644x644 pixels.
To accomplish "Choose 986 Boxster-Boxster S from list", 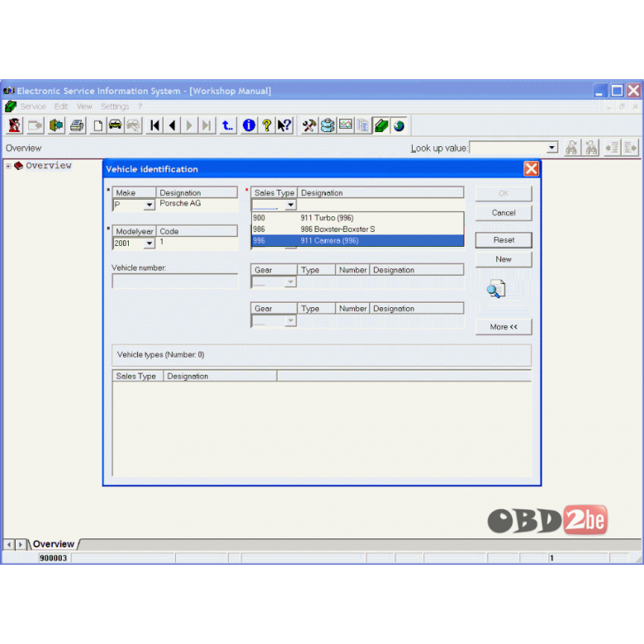I will [358, 230].
